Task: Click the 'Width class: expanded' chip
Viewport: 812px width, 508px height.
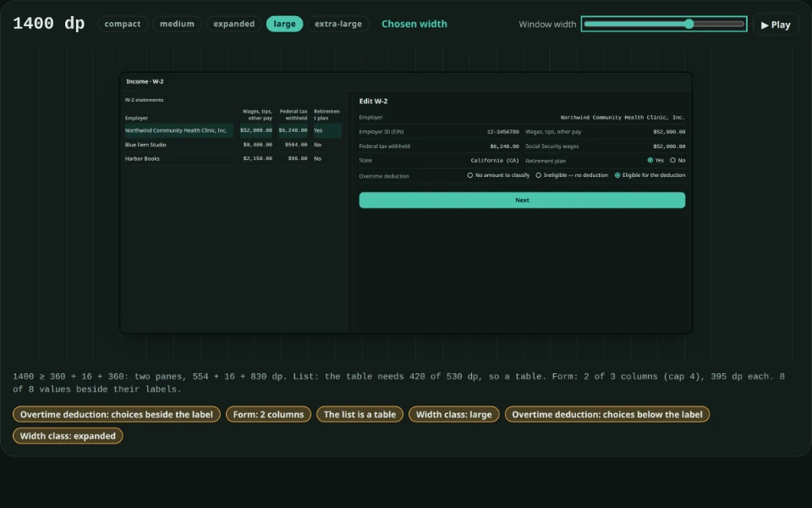Action: tap(68, 436)
